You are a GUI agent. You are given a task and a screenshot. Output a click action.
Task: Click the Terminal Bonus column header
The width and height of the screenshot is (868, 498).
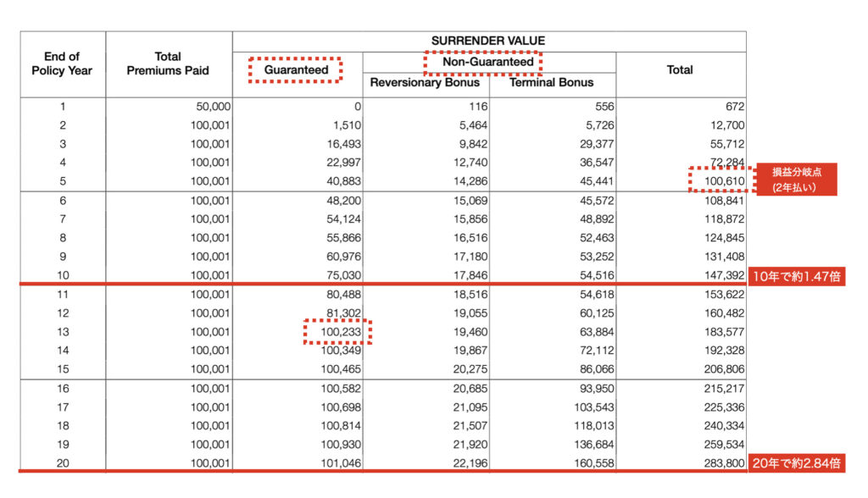click(x=551, y=82)
